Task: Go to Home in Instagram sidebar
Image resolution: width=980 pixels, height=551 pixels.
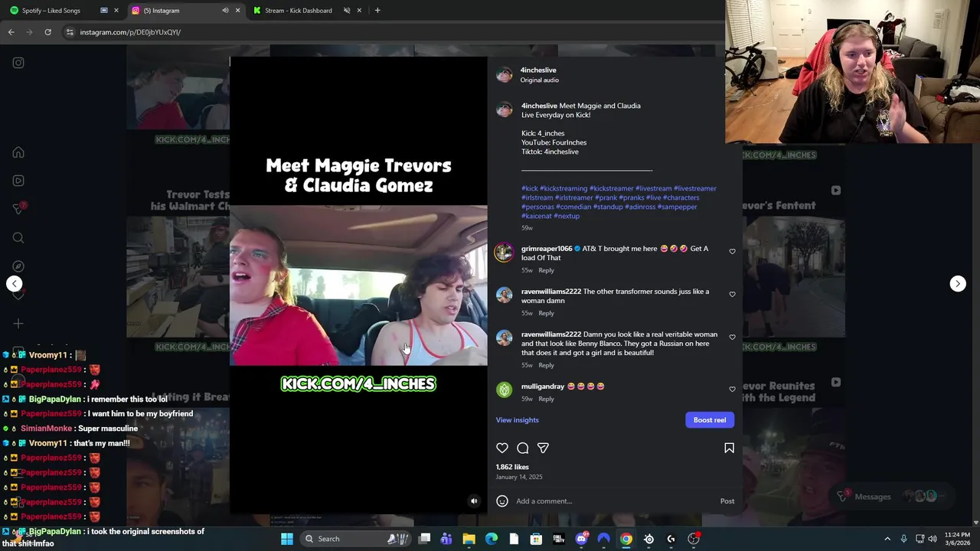Action: 18,152
